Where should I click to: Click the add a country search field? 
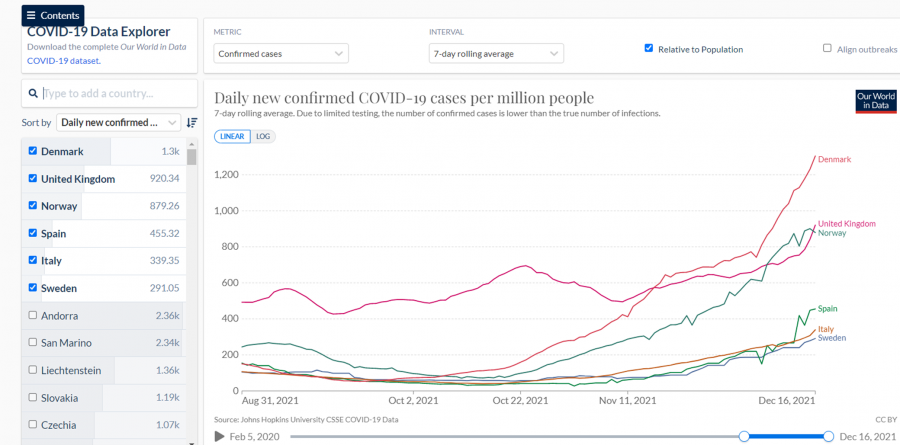pyautogui.click(x=115, y=94)
